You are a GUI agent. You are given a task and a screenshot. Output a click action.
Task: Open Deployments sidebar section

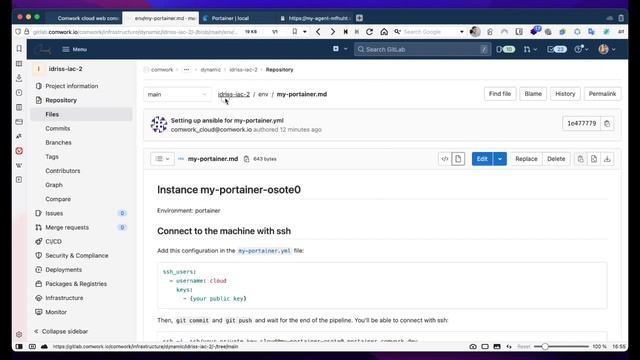coord(64,270)
